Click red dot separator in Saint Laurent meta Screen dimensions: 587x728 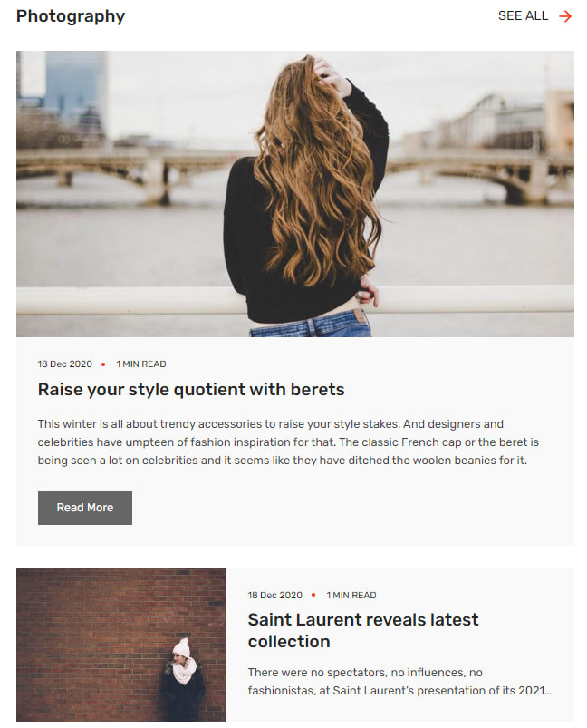click(313, 595)
